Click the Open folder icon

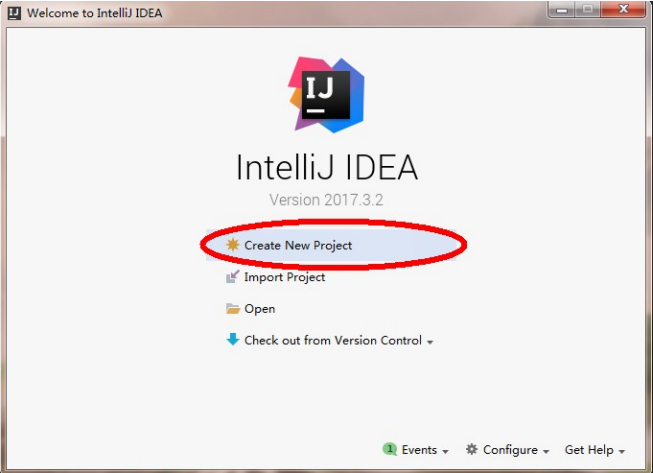tap(233, 309)
